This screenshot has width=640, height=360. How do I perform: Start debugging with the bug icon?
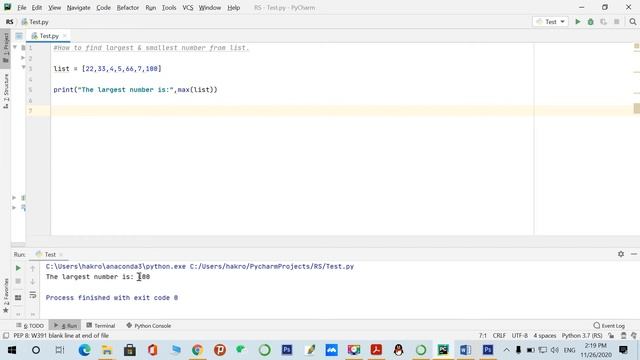(591, 22)
